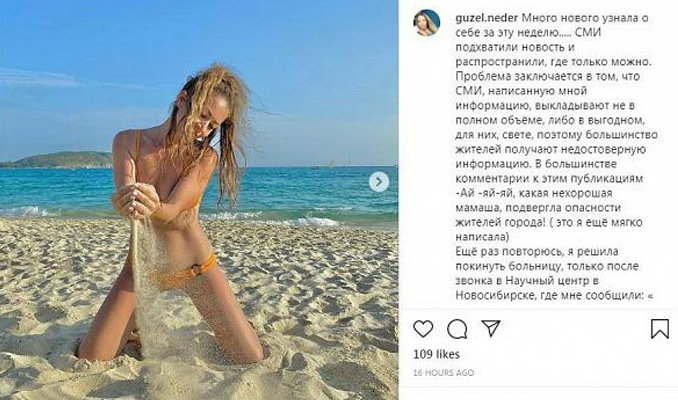Share the post using the paper plane icon
The width and height of the screenshot is (678, 400).
point(491,328)
